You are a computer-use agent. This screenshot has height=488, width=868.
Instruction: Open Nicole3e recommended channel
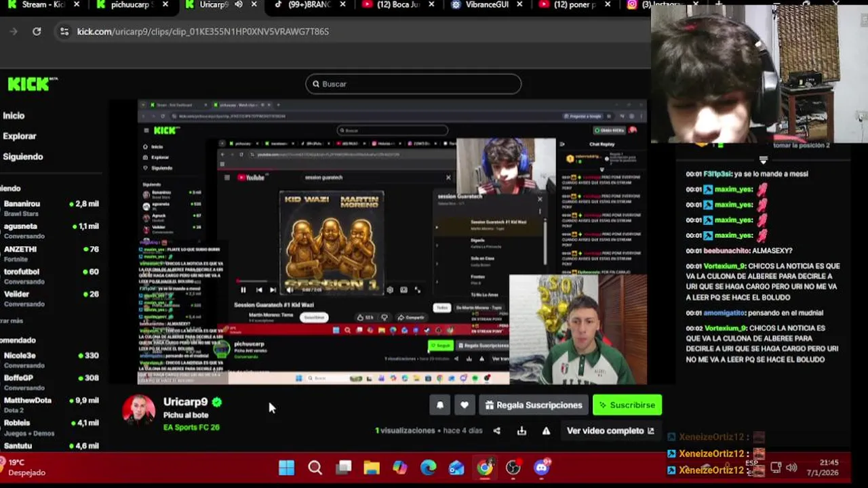coord(51,359)
